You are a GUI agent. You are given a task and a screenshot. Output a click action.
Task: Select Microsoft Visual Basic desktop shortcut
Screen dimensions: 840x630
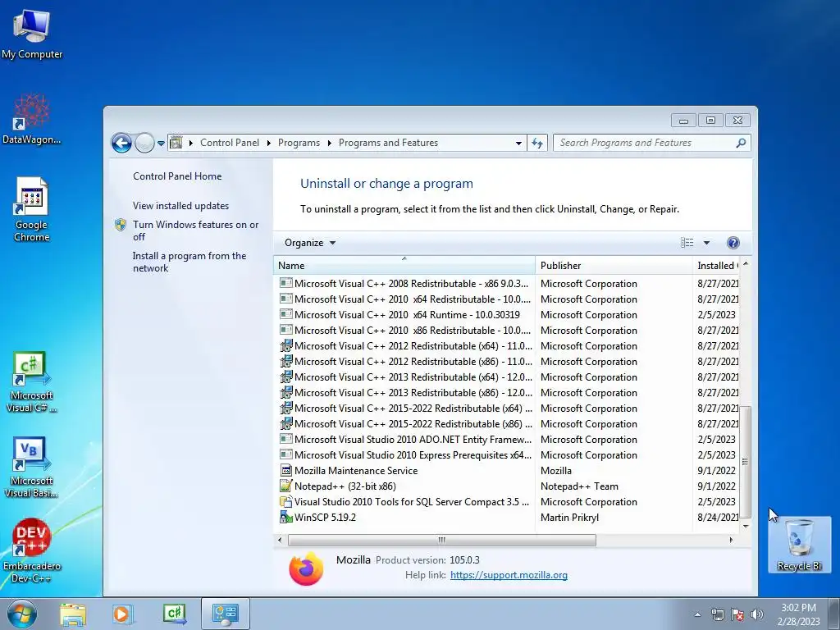[32, 467]
